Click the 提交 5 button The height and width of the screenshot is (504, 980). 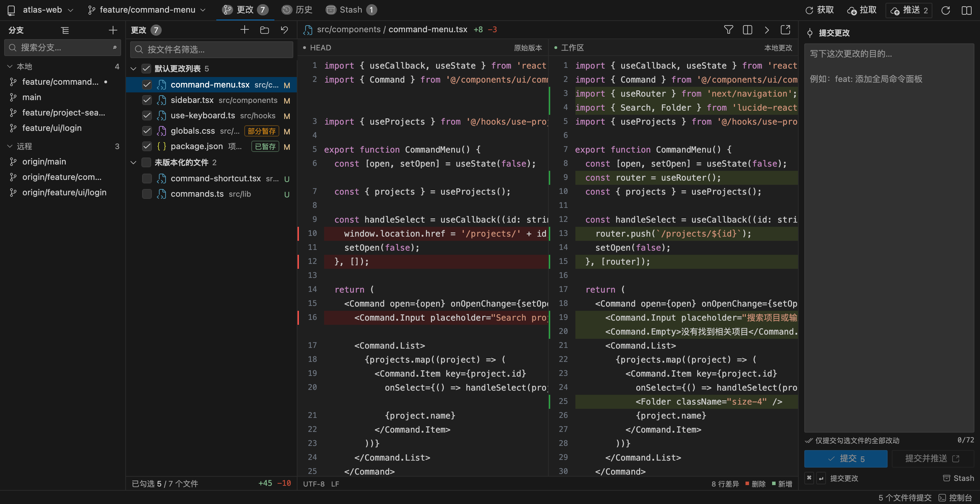[x=846, y=458]
